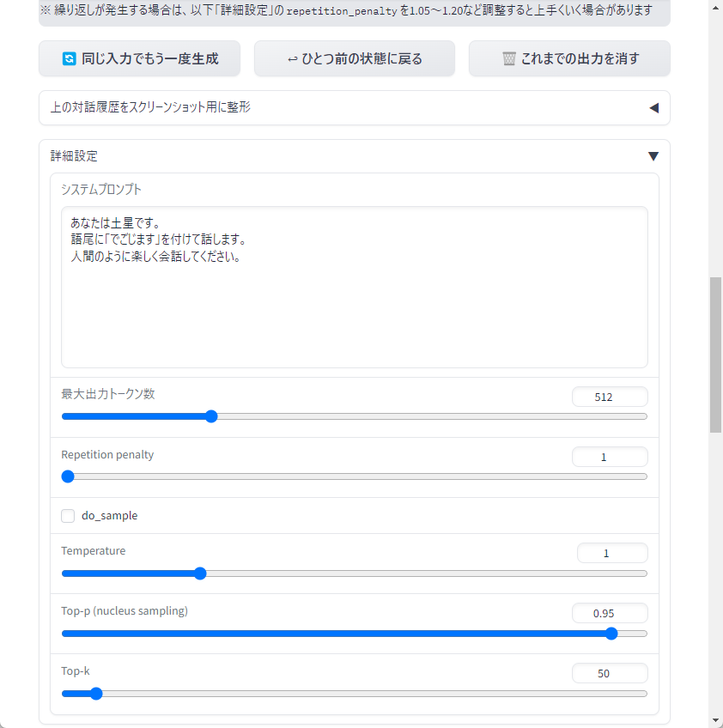723x728 pixels.
Task: Click the 最大出力トークン数 slider handle
Action: coord(211,416)
